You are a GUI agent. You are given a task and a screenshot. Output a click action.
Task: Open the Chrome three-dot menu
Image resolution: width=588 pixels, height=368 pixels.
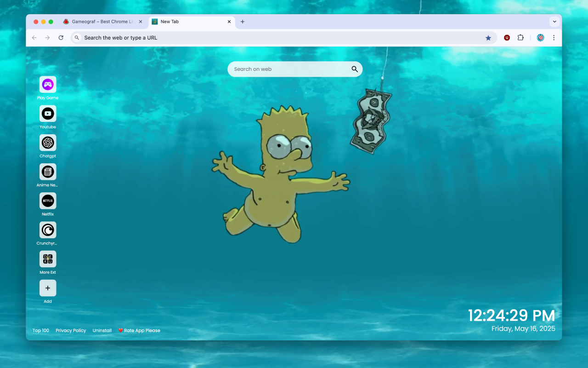click(554, 37)
